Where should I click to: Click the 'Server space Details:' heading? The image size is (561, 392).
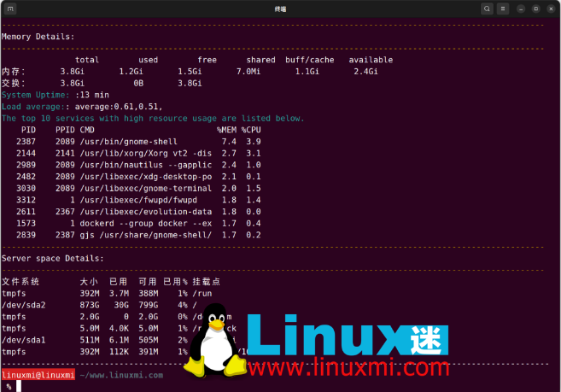pos(53,258)
